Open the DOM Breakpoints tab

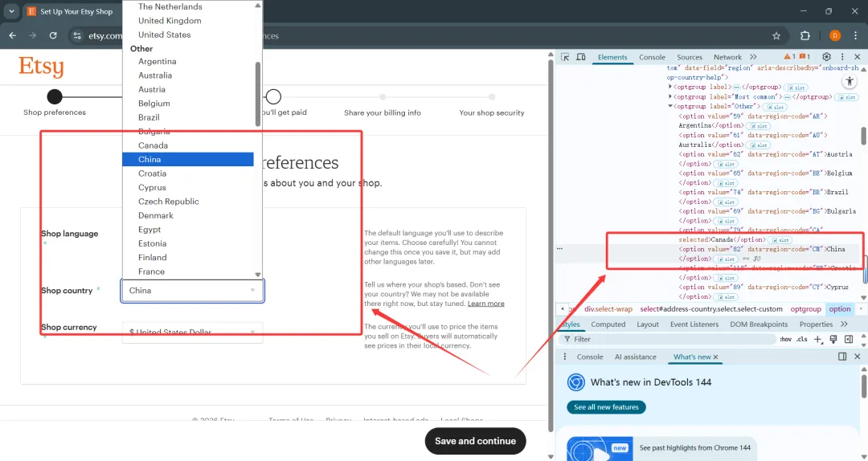(x=759, y=324)
